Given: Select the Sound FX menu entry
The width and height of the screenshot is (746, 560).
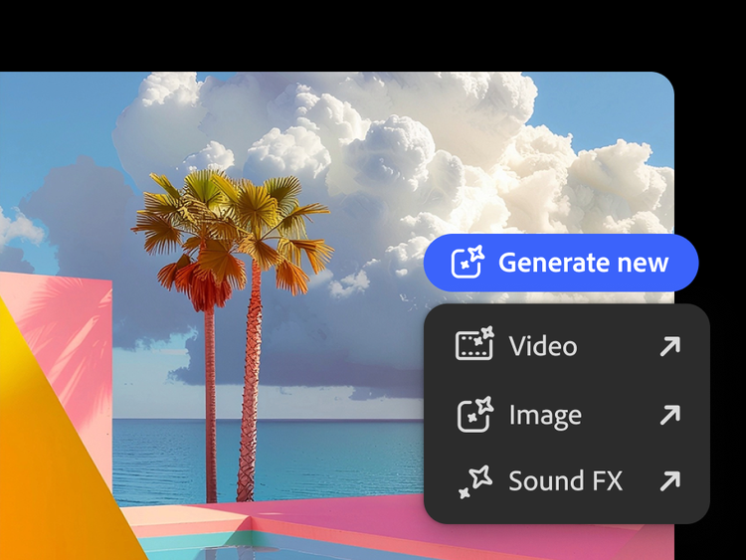Looking at the screenshot, I should pyautogui.click(x=567, y=481).
